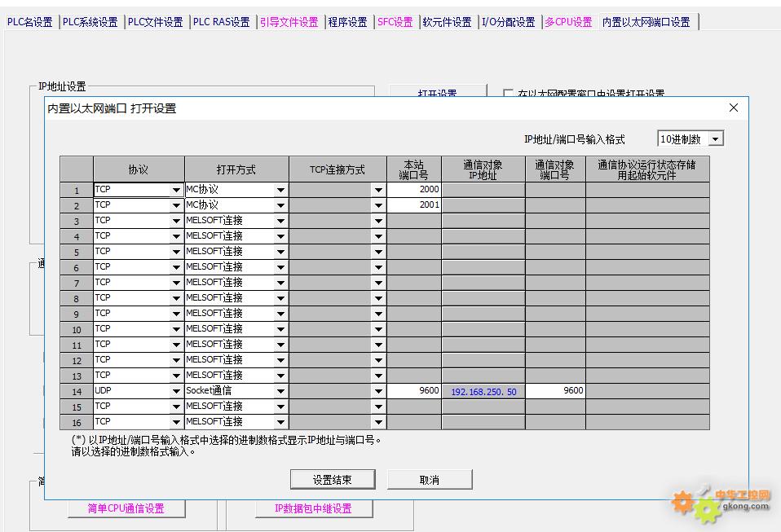Open MELSOFT连接 dropdown in row 13
Screen dimensions: 781x532
click(x=280, y=376)
